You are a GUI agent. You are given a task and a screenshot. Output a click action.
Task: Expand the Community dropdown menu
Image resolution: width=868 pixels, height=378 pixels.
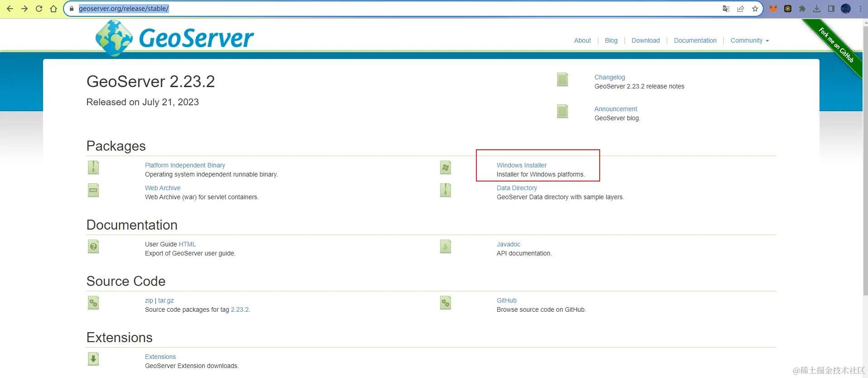click(750, 40)
